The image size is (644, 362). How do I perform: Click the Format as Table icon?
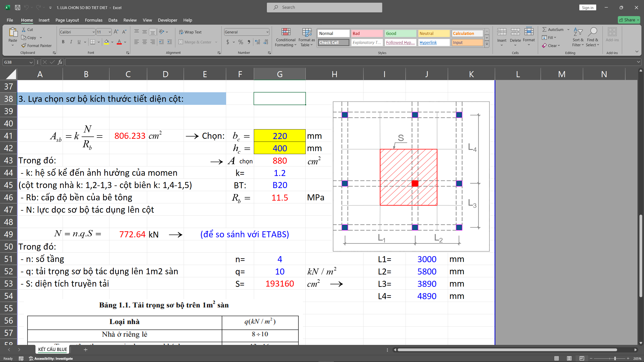307,32
